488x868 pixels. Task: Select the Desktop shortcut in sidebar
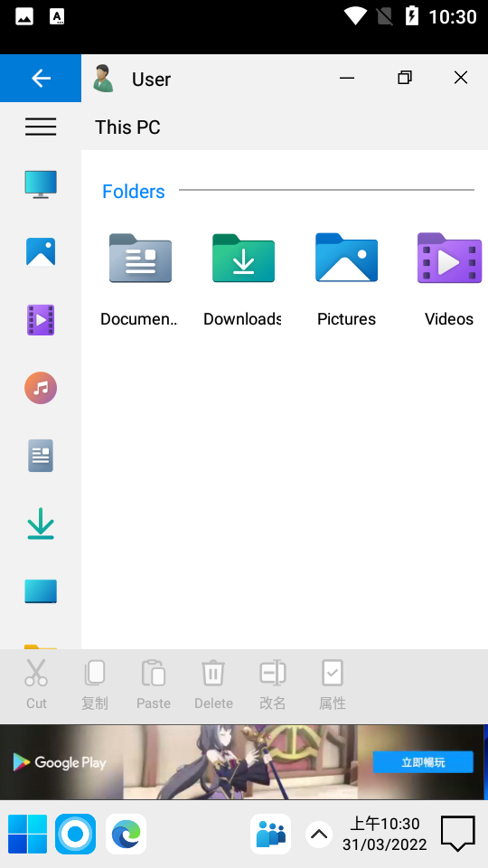pyautogui.click(x=41, y=591)
